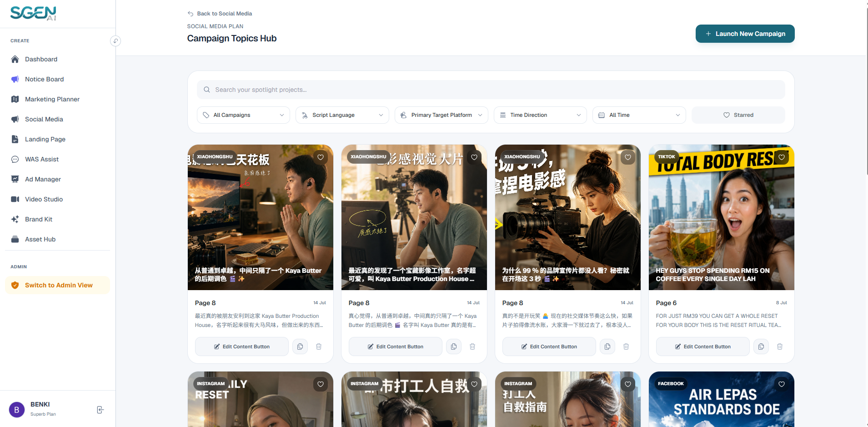Click the trash icon on the Page 6 card
Image resolution: width=868 pixels, height=427 pixels.
780,347
